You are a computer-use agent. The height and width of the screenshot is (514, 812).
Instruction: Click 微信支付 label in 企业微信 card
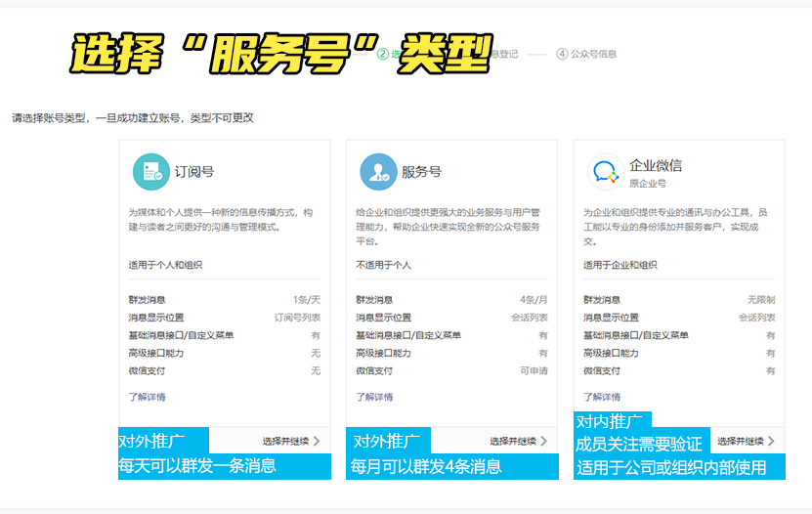point(602,370)
